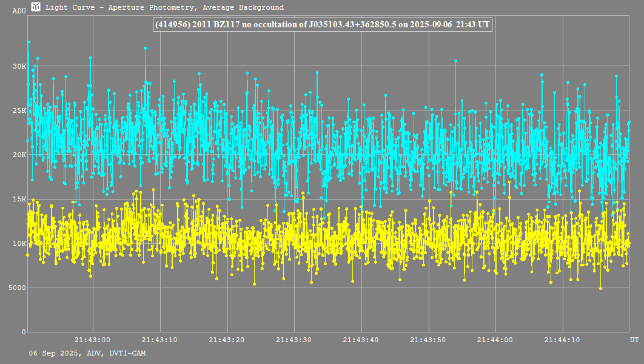Click the "06 Sep 2025, ADV, DVTI-CAM" footer text

[87, 353]
